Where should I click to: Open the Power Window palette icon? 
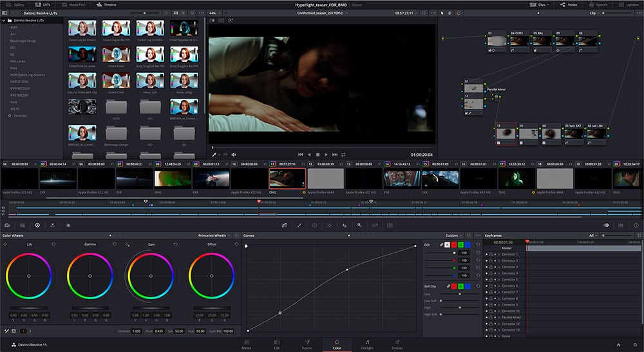[315, 226]
